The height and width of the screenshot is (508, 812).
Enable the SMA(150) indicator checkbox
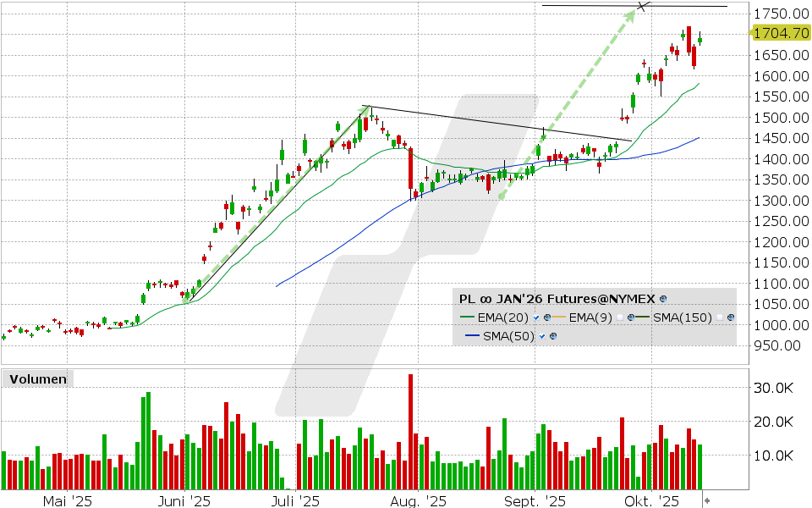[721, 317]
